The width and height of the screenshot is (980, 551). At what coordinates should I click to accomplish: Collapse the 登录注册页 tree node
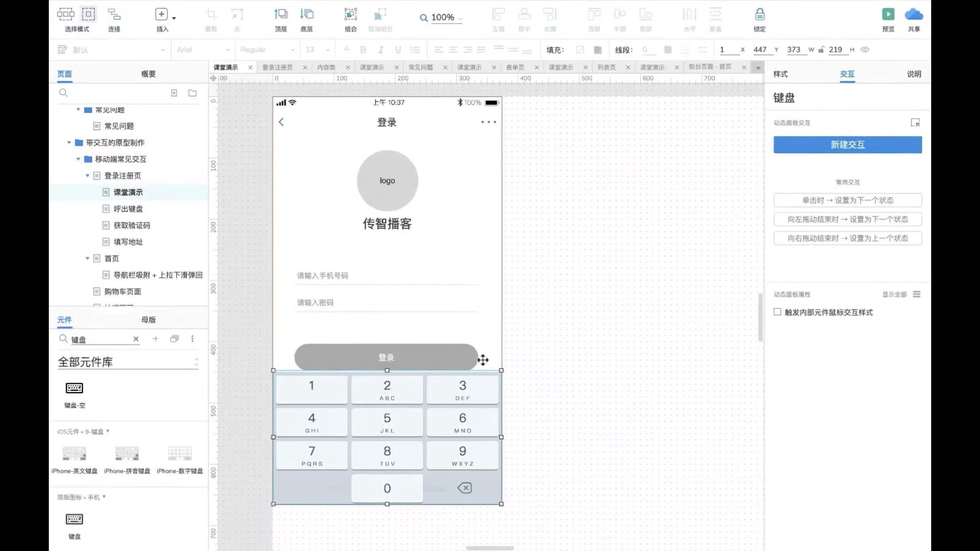[x=87, y=176]
